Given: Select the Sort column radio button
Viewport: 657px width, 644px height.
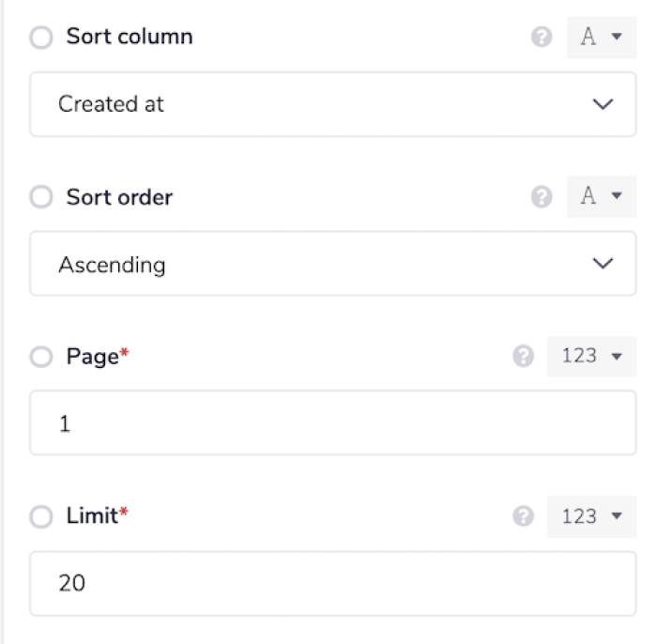Looking at the screenshot, I should coord(41,38).
